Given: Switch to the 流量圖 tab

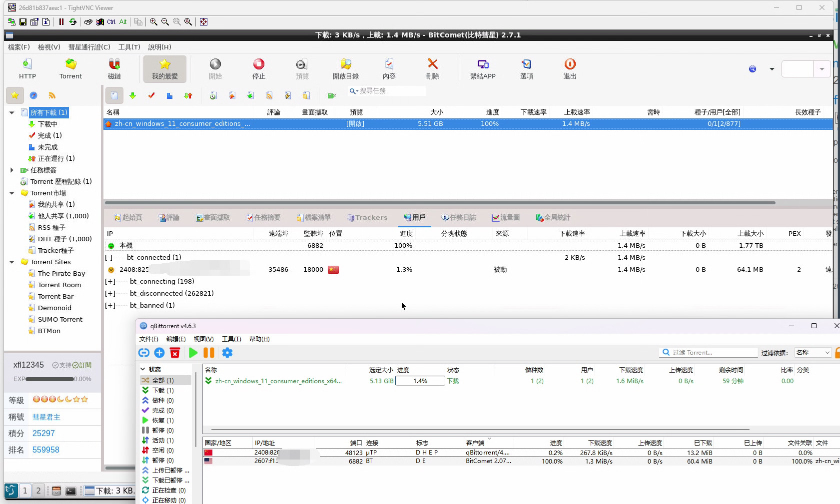Looking at the screenshot, I should point(506,217).
